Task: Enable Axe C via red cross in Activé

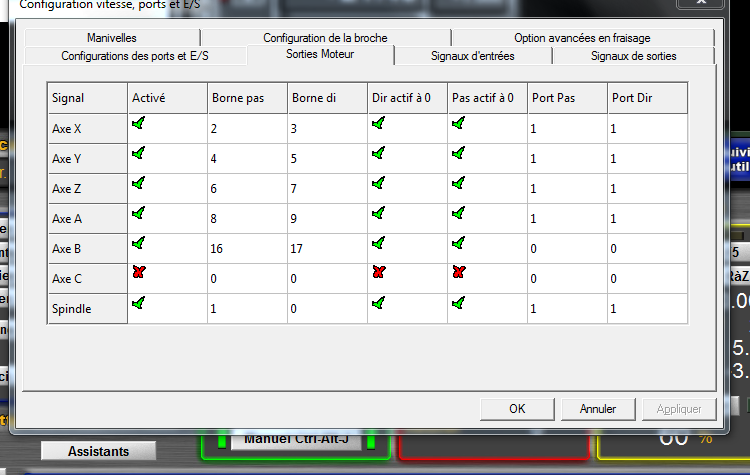Action: 138,273
